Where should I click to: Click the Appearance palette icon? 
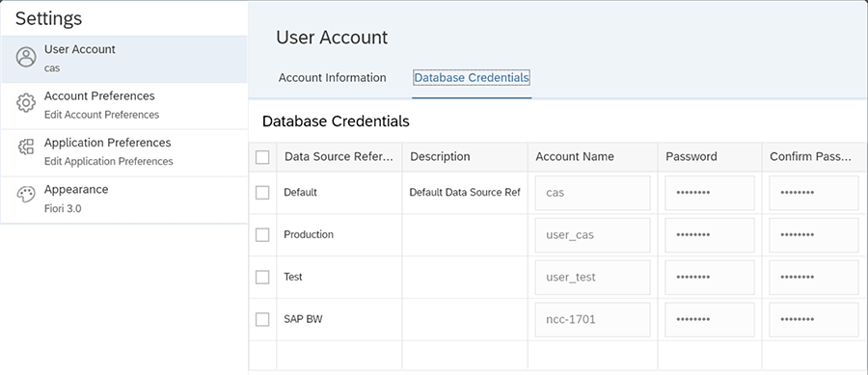26,194
